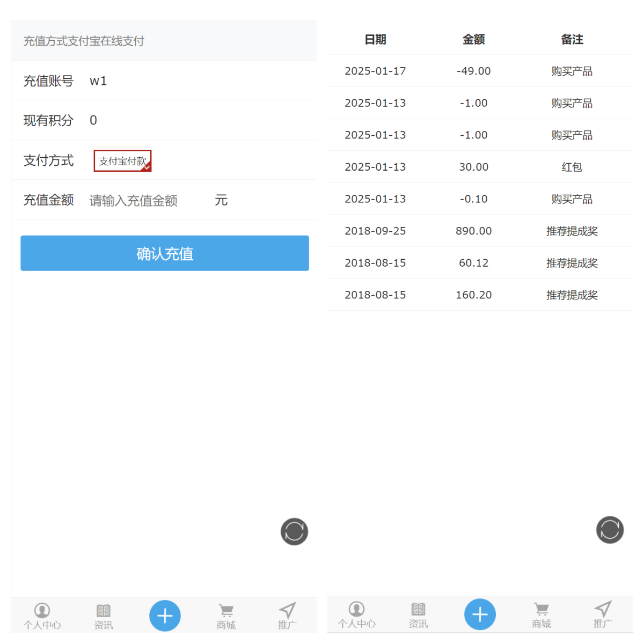Tap the plus button below the transaction records

[x=480, y=614]
